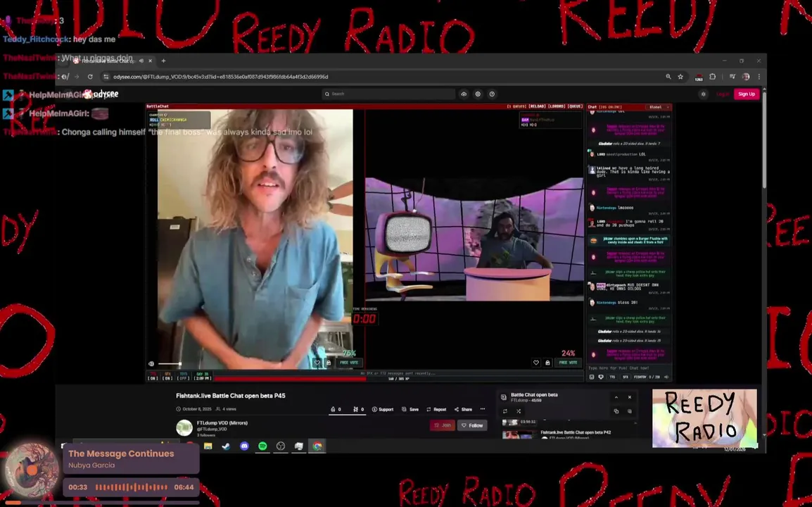Follow the FTLdump VOD channel
The image size is (812, 507).
[472, 425]
